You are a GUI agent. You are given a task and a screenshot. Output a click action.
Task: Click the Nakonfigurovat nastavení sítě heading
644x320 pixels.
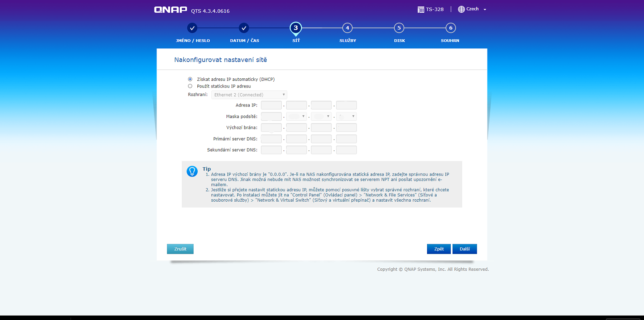click(221, 60)
